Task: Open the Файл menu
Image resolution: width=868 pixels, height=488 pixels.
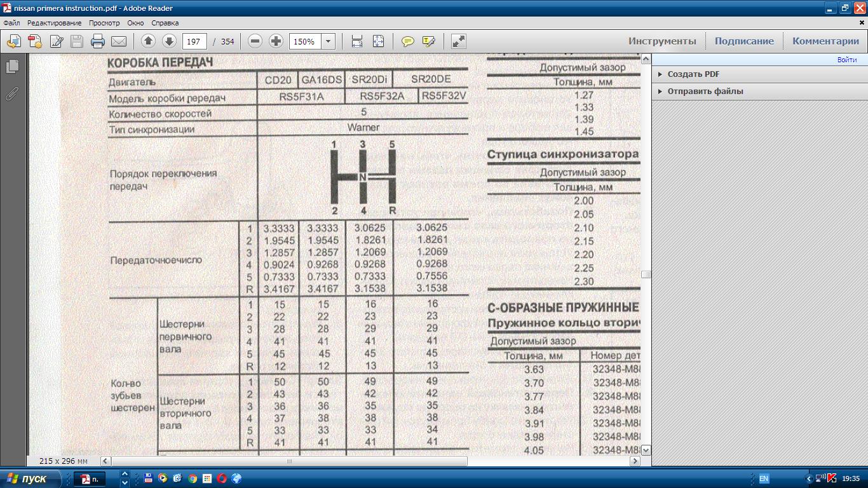Action: click(11, 23)
